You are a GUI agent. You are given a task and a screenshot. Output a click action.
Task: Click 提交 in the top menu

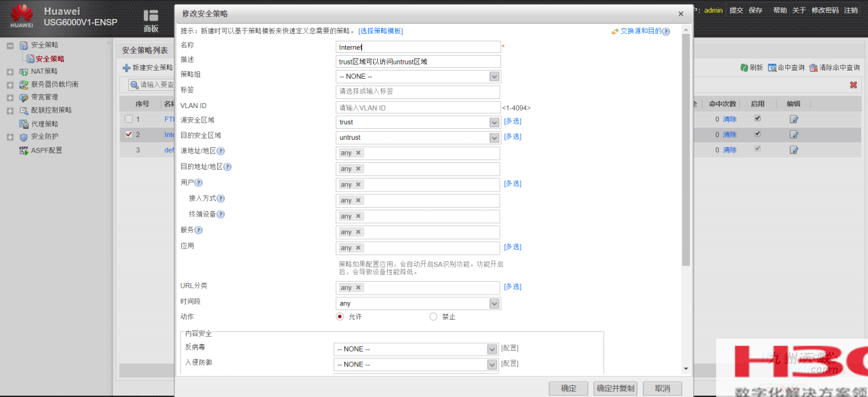pyautogui.click(x=736, y=10)
